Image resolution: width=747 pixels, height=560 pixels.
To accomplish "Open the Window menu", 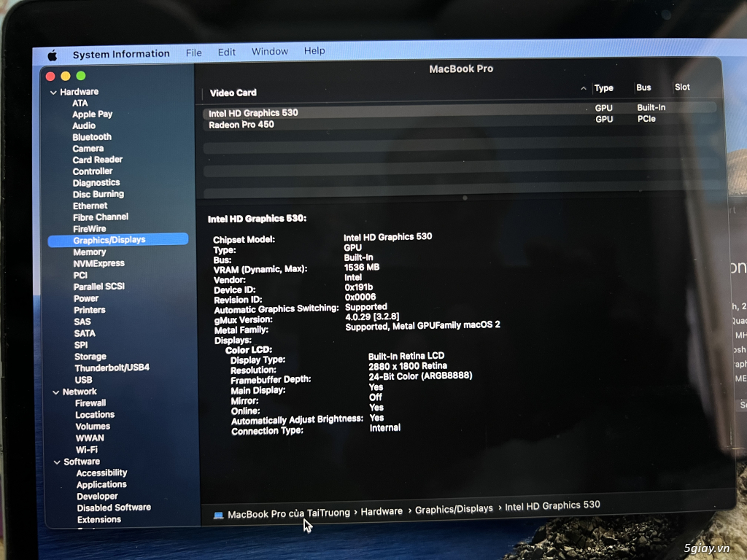I will 269,51.
